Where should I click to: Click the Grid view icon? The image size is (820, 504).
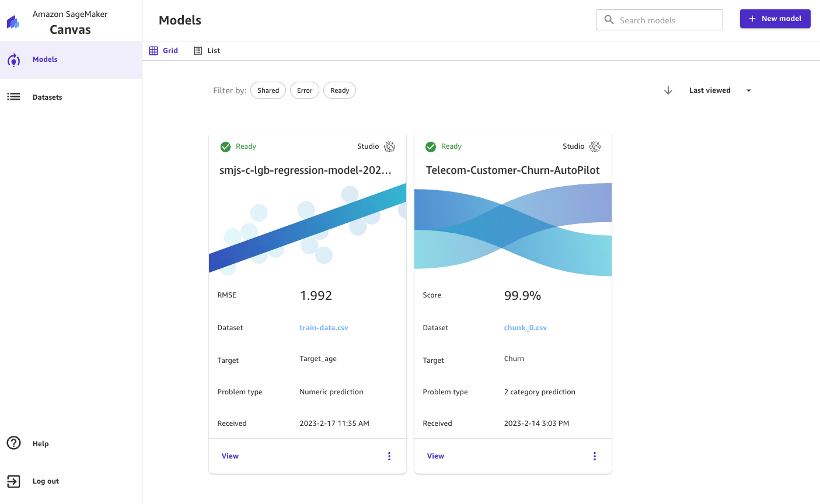pos(153,51)
